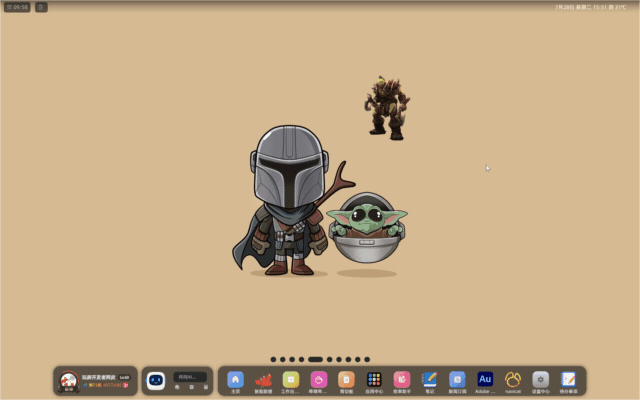Viewport: 640px width, 400px height.
Task: Launch the red crab assistant app
Action: pyautogui.click(x=263, y=380)
